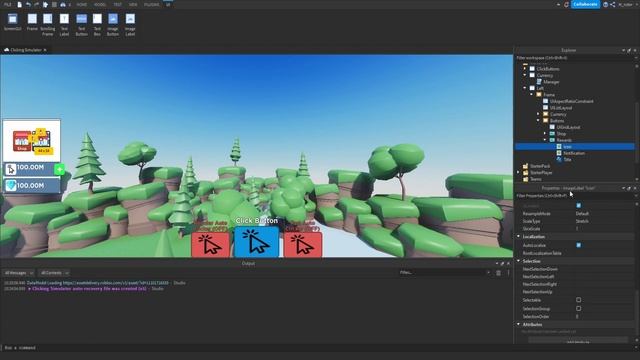Image resolution: width=640 pixels, height=360 pixels.
Task: Click the right red cursor button
Action: pyautogui.click(x=302, y=245)
